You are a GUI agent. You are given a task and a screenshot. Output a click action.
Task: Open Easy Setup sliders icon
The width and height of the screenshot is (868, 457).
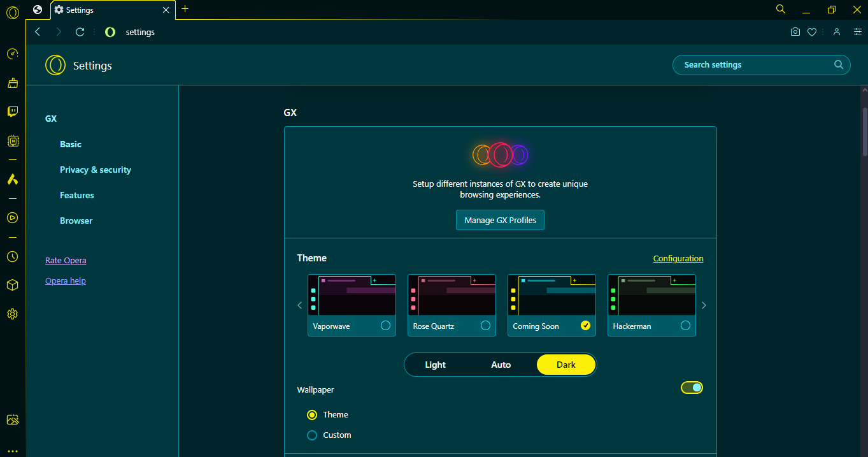point(858,32)
